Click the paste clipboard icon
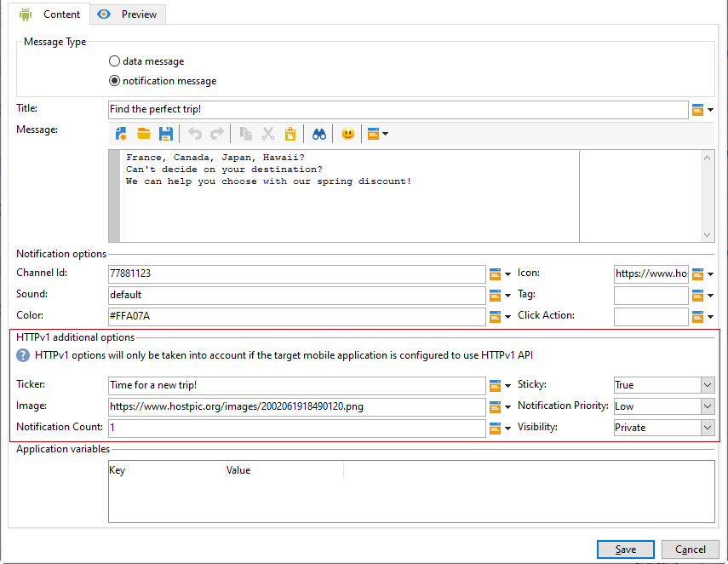The image size is (728, 564). coord(290,135)
